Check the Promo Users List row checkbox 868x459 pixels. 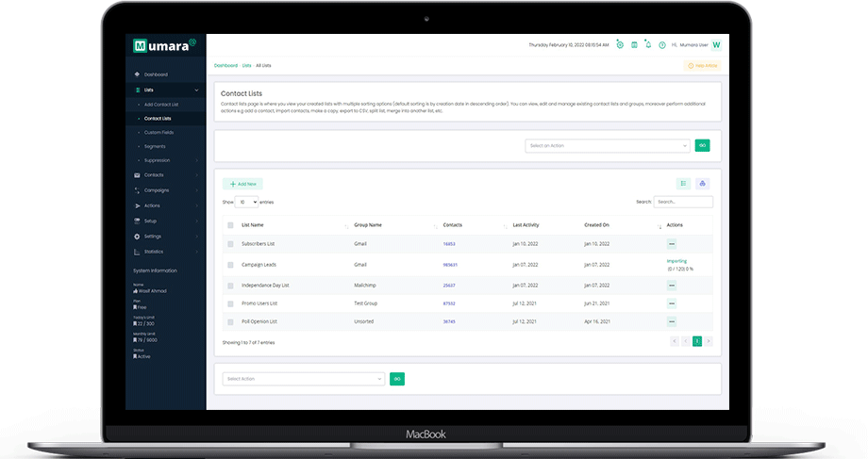(x=230, y=303)
